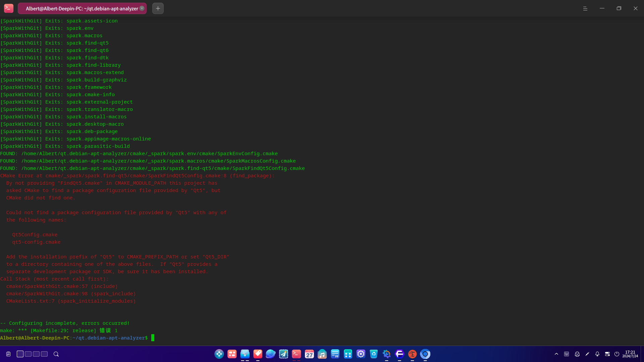Open the on-screen keyboard tray icon
The width and height of the screenshot is (644, 362).
pos(567,354)
